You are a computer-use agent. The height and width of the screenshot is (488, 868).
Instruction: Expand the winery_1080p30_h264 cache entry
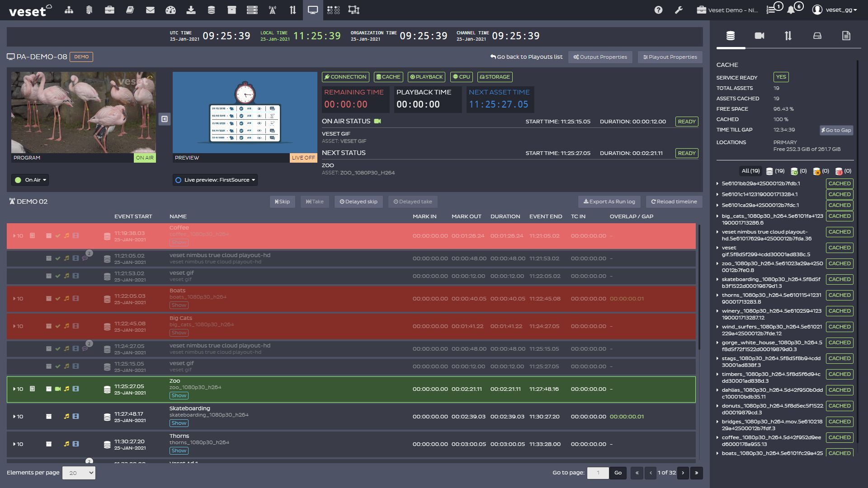click(x=717, y=311)
